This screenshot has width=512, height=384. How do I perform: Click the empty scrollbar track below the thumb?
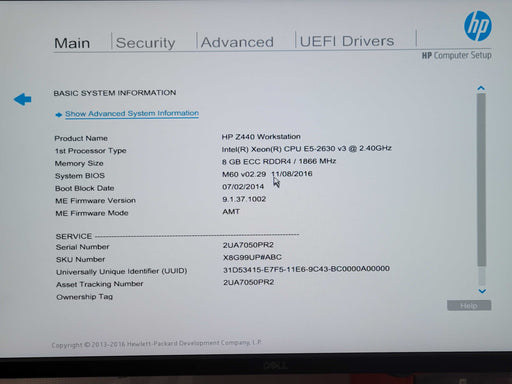pyautogui.click(x=482, y=276)
